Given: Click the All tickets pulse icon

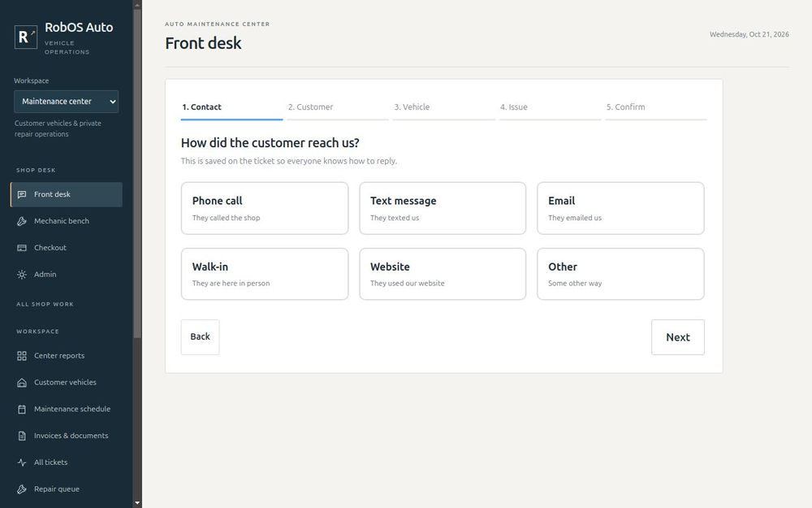Looking at the screenshot, I should pos(22,462).
